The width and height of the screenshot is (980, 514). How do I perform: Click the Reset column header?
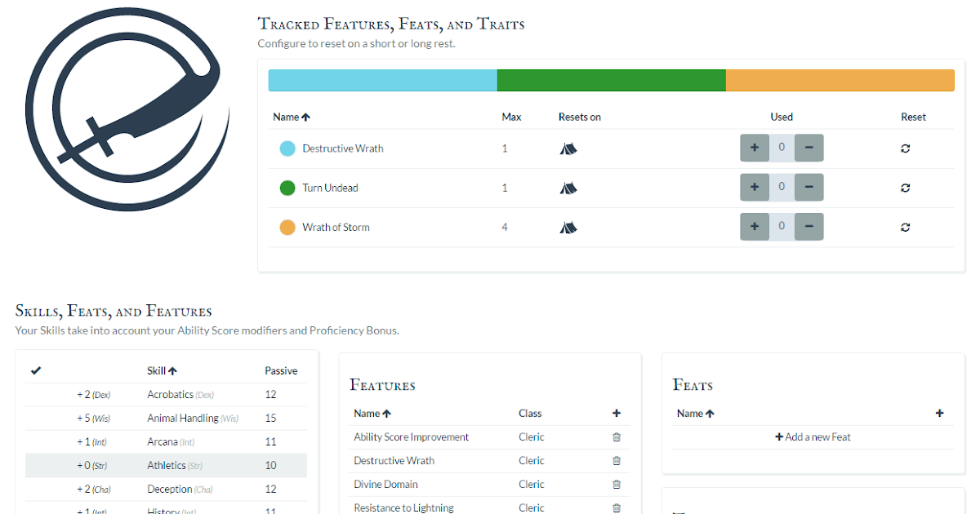point(913,117)
